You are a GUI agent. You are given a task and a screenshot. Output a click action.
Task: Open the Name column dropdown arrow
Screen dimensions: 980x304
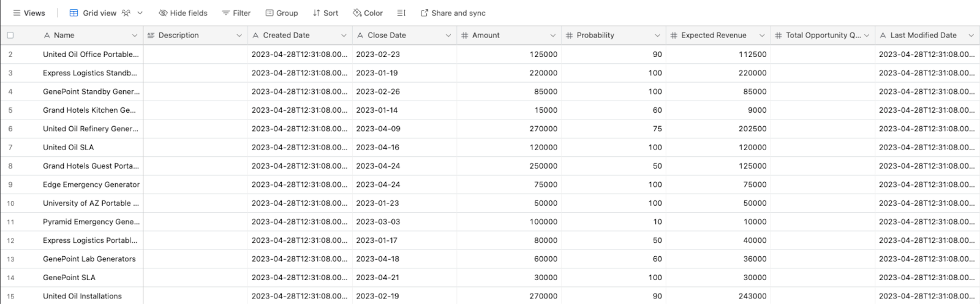135,36
